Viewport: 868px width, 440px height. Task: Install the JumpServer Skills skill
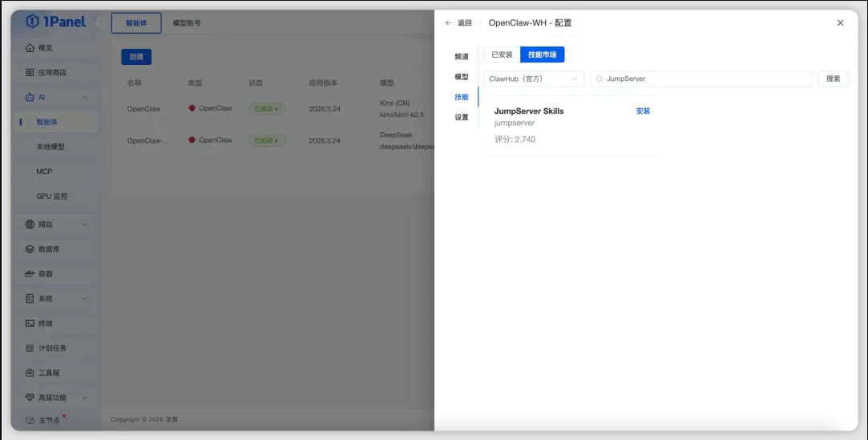tap(643, 111)
